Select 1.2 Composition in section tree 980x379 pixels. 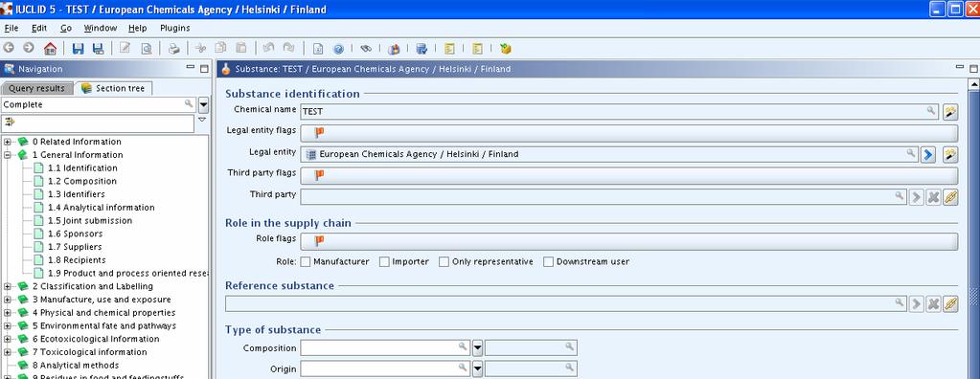click(x=82, y=181)
